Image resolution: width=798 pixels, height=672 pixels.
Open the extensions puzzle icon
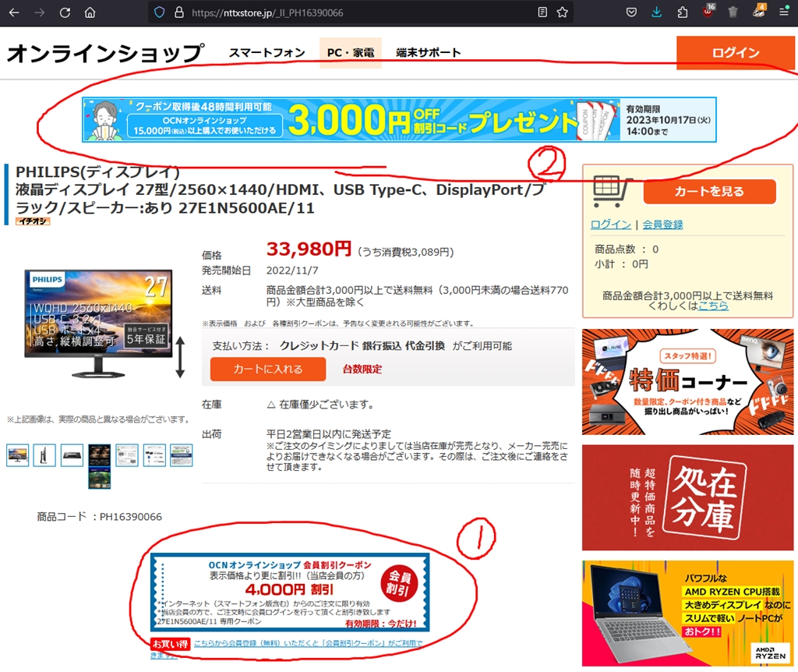tap(682, 12)
